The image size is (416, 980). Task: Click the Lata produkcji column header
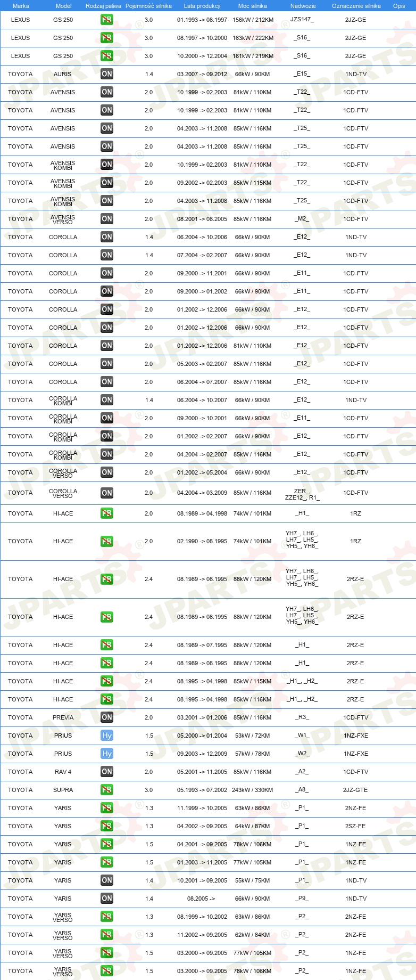pyautogui.click(x=202, y=6)
